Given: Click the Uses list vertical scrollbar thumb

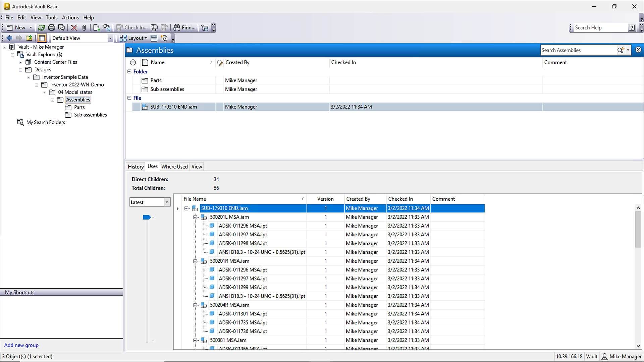Looking at the screenshot, I should tap(638, 230).
